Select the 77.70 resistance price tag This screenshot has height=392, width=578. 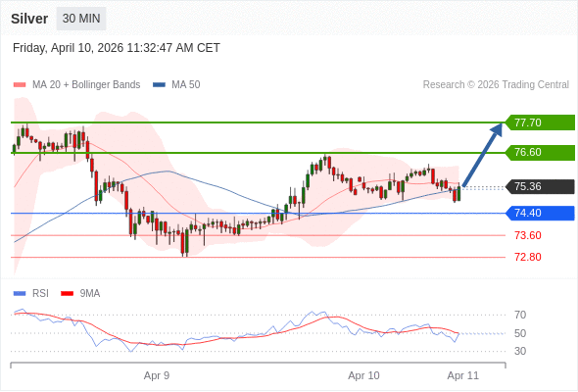(540, 122)
